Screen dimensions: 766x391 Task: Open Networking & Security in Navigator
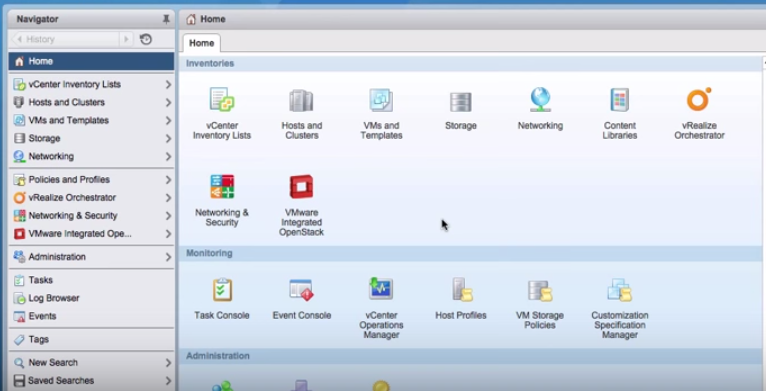point(91,216)
